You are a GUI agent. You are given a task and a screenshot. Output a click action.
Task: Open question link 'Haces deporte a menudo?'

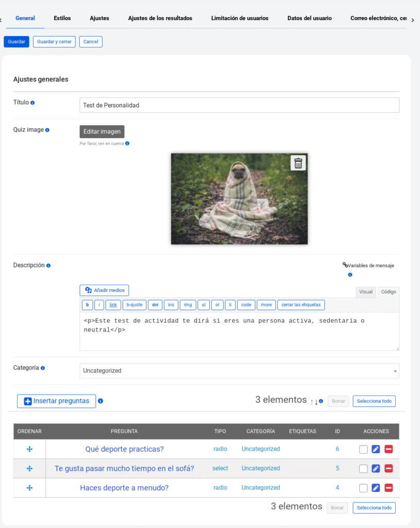pyautogui.click(x=124, y=488)
